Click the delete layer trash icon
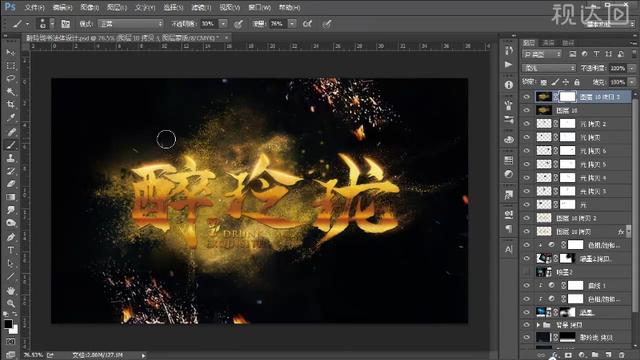This screenshot has height=360, width=640. click(x=622, y=355)
